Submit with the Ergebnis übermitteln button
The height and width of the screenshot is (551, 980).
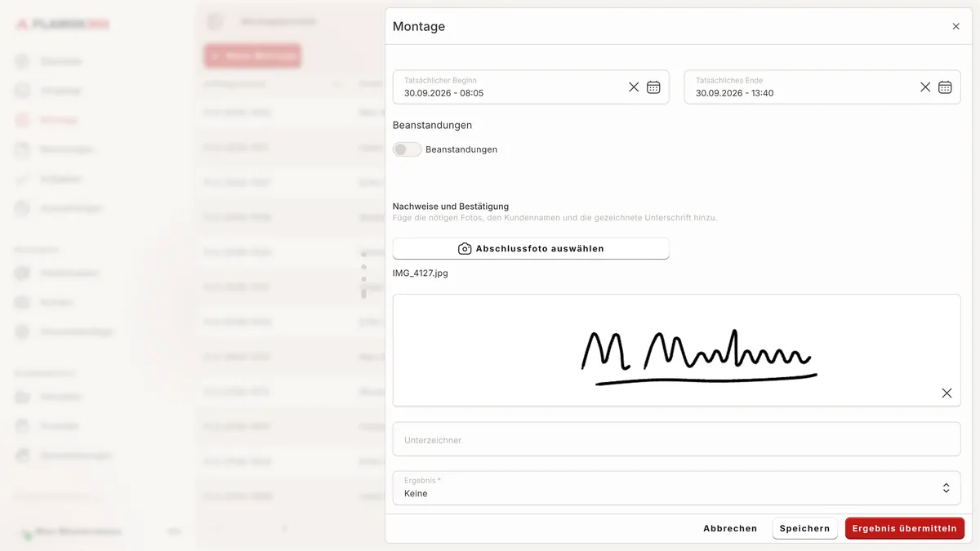coord(904,528)
